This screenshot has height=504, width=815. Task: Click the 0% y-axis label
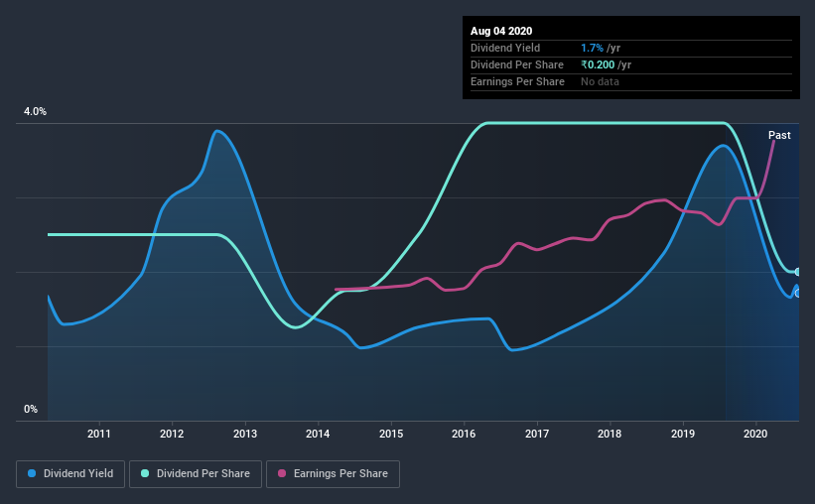tap(31, 410)
